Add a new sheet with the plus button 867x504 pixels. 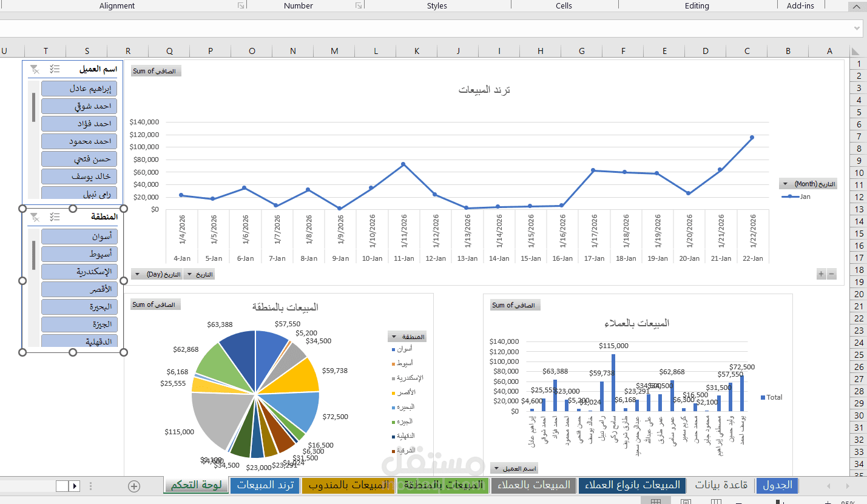pos(134,486)
